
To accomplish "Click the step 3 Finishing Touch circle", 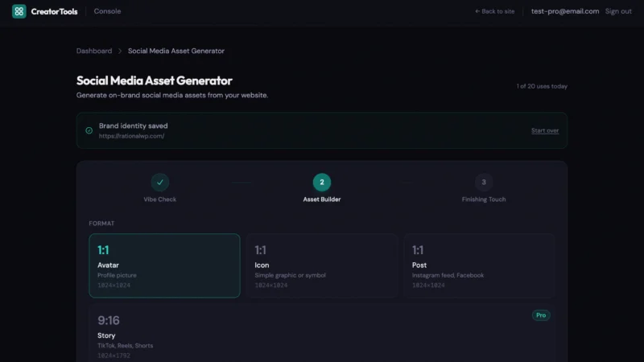I will (483, 183).
